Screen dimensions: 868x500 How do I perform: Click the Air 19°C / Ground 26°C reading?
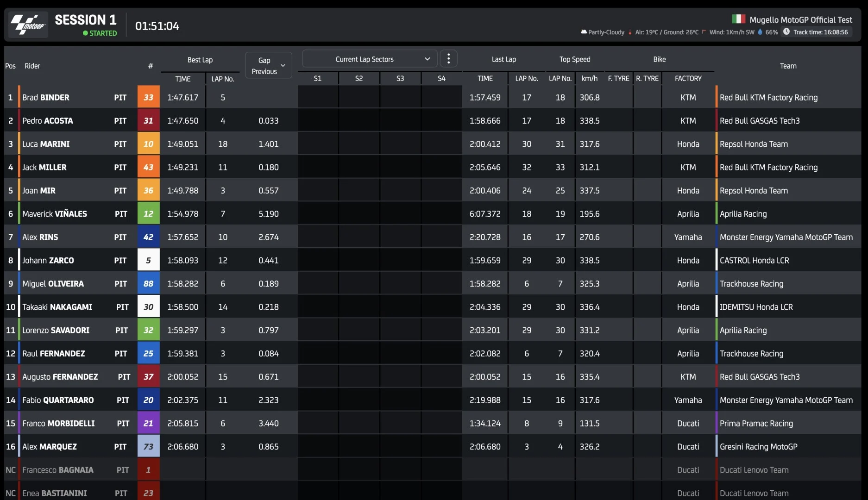point(667,32)
